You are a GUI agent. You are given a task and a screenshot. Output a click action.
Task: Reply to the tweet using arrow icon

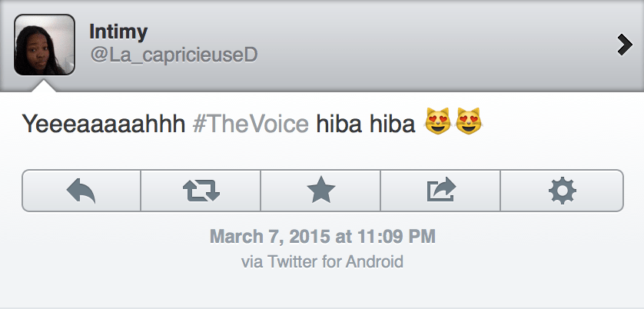pyautogui.click(x=81, y=191)
